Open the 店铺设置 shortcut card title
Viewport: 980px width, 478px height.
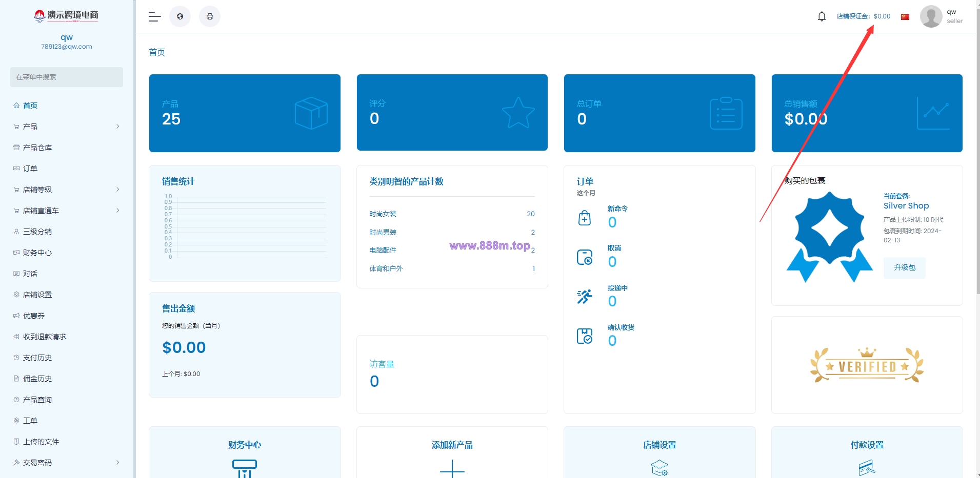pyautogui.click(x=659, y=445)
